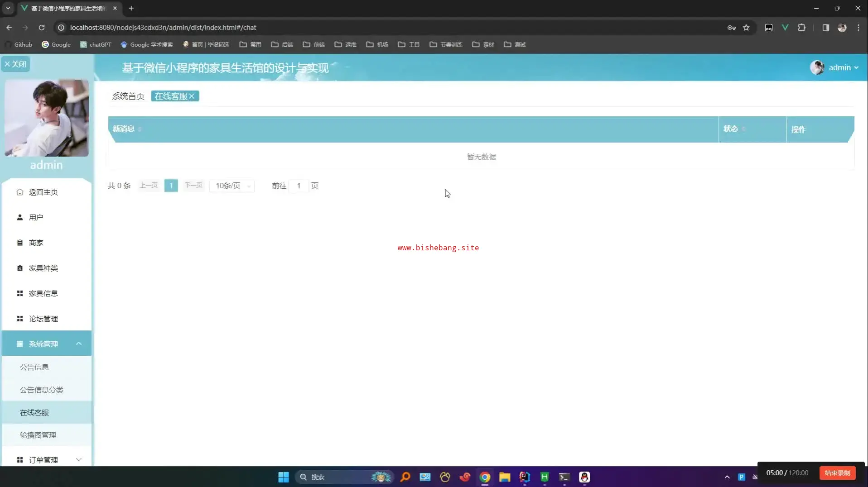Open 轮播图管理 in the sidebar
This screenshot has width=868, height=487.
point(38,435)
